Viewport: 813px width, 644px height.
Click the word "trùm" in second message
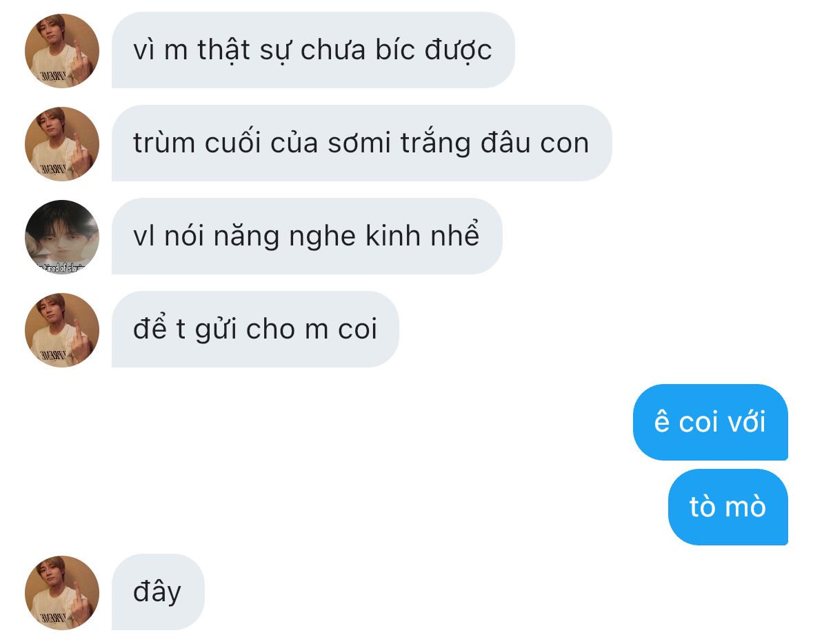(164, 143)
